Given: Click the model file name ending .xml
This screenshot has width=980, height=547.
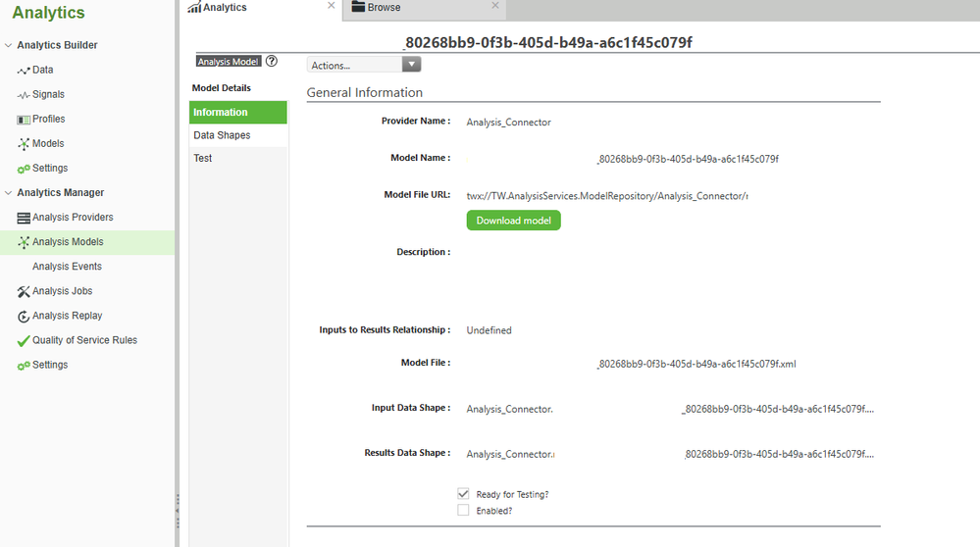Looking at the screenshot, I should (x=696, y=364).
